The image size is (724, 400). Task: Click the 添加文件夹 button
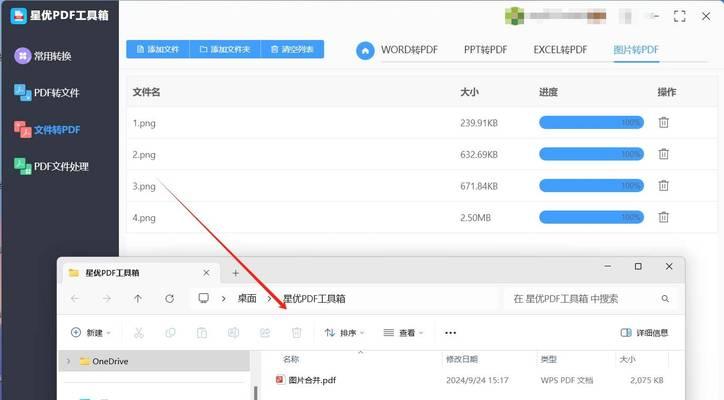pos(225,49)
